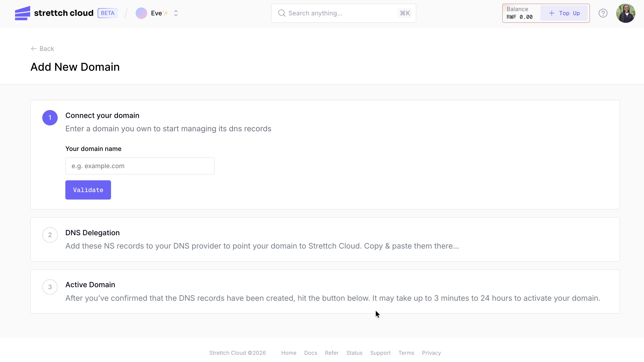Viewport: 644px width, 362px height.
Task: Expand the Active Domain step
Action: click(x=325, y=291)
